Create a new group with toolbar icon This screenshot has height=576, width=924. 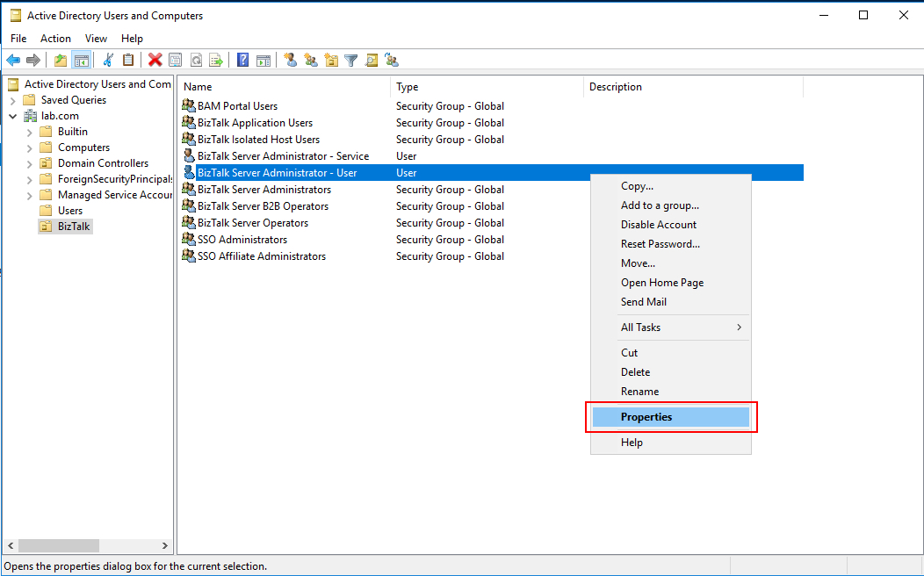click(x=311, y=60)
